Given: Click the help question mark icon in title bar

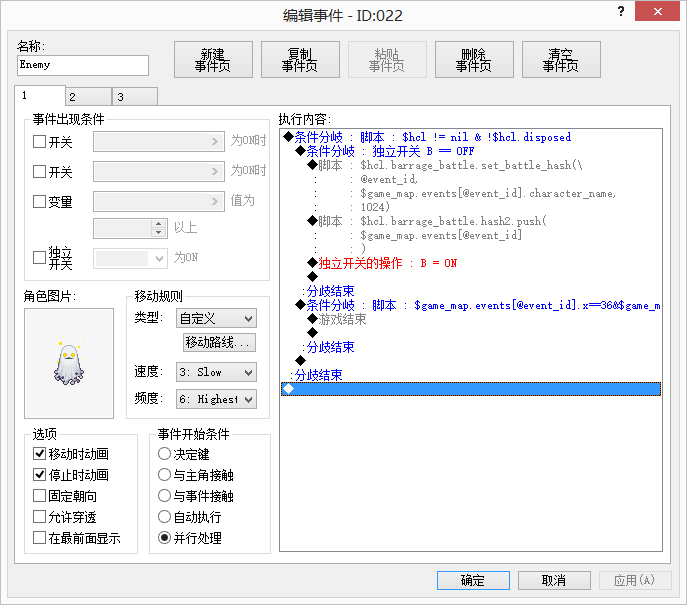Looking at the screenshot, I should 621,11.
